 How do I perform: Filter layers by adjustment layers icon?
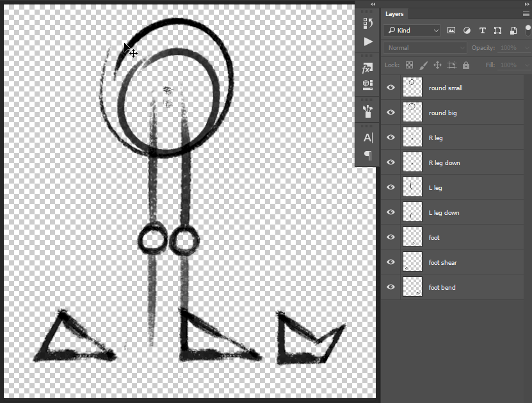click(467, 30)
